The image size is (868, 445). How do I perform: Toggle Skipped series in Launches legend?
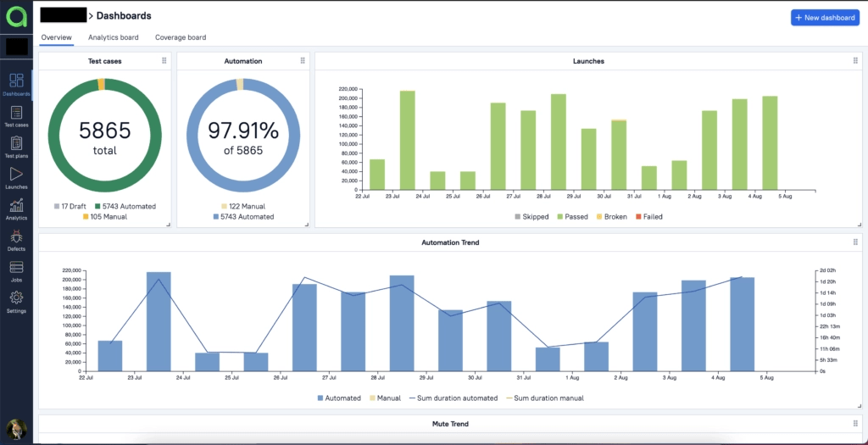[x=531, y=217]
